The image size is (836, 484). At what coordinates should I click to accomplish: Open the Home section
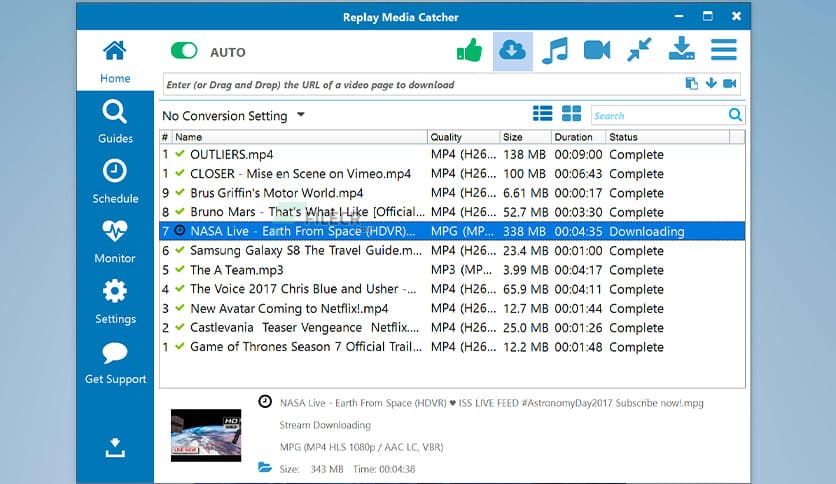115,61
